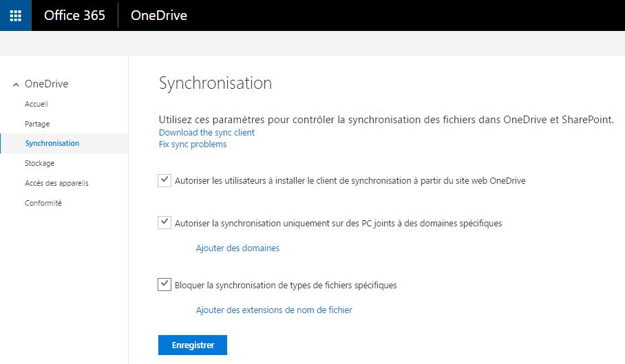Image resolution: width=625 pixels, height=364 pixels.
Task: Collapse the OneDrive navigation section chevron
Action: [16, 85]
